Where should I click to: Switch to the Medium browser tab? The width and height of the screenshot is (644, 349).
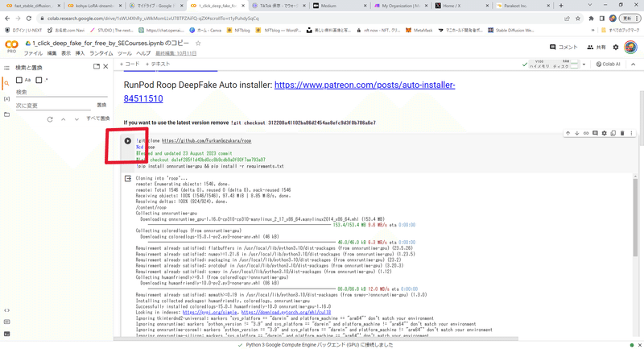pyautogui.click(x=339, y=6)
